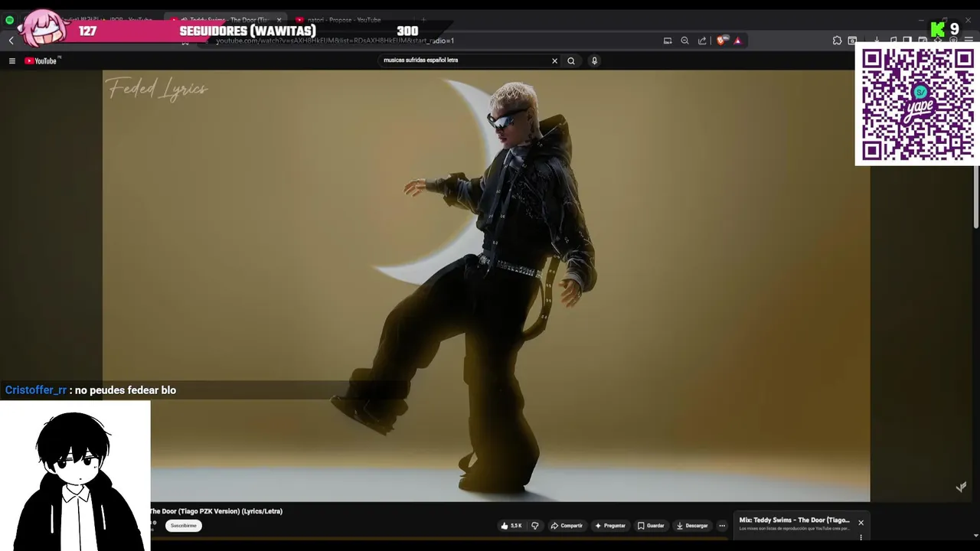Open Brave Shields lion icon
The image size is (980, 551).
pyautogui.click(x=721, y=41)
